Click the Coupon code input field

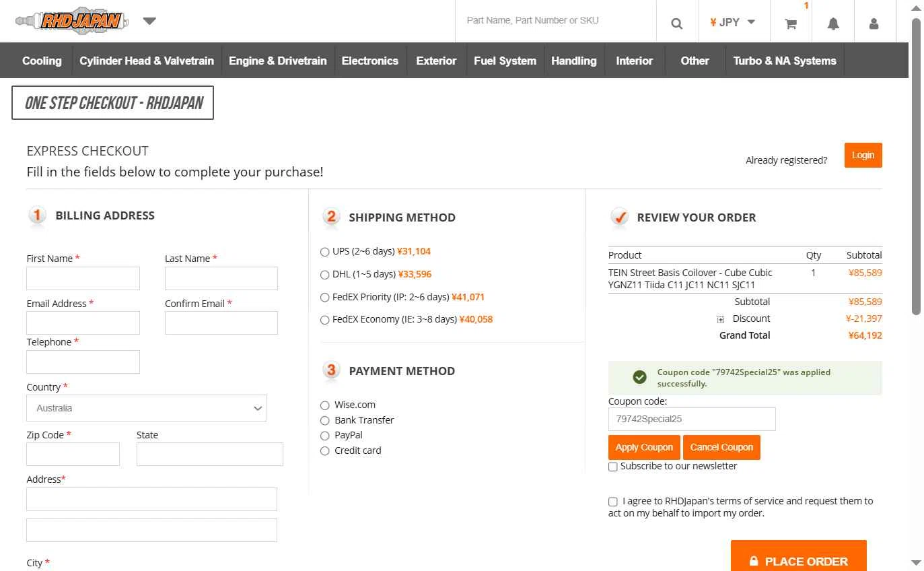point(692,419)
